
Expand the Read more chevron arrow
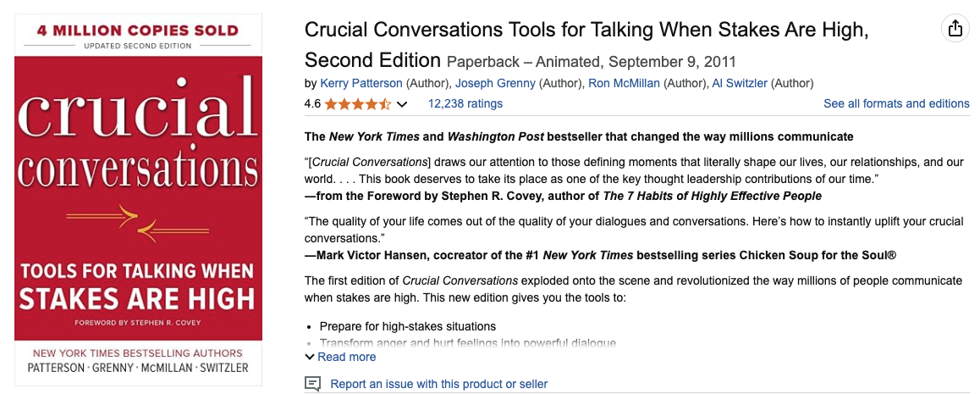pos(310,357)
